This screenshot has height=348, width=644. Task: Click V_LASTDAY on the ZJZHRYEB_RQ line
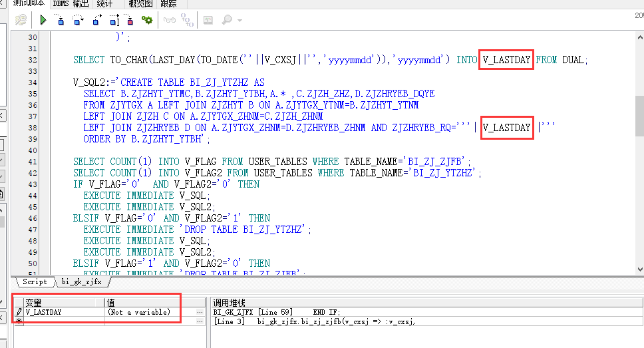tap(506, 128)
